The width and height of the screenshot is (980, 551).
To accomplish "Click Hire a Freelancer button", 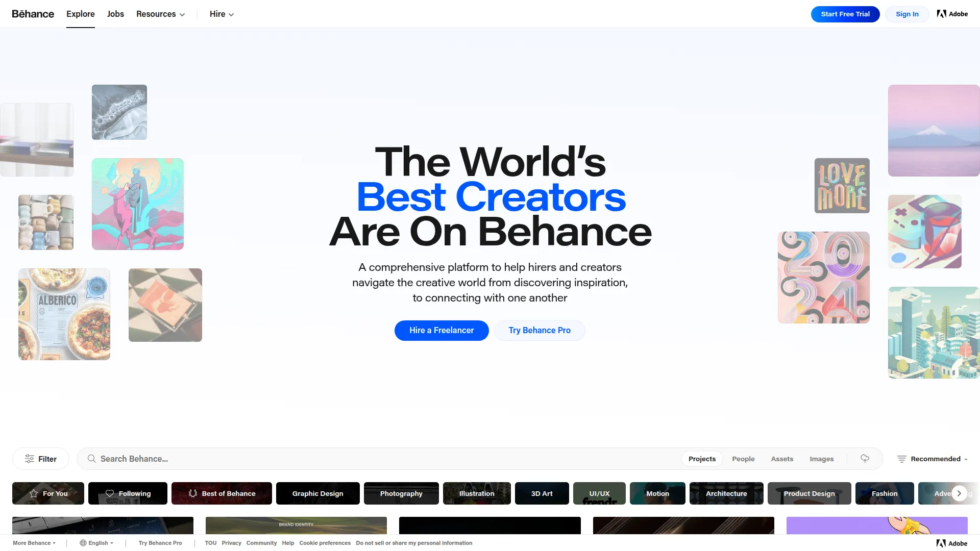I will tap(442, 330).
